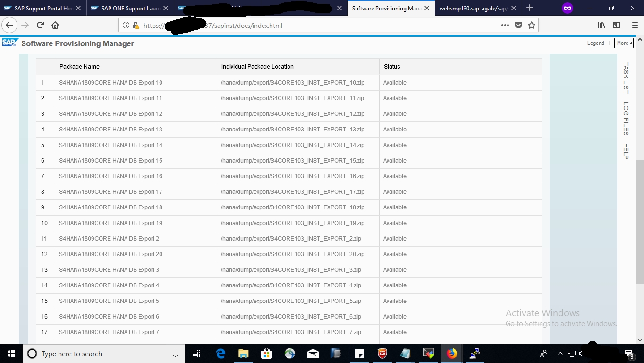Save page to Pocket icon

click(518, 26)
